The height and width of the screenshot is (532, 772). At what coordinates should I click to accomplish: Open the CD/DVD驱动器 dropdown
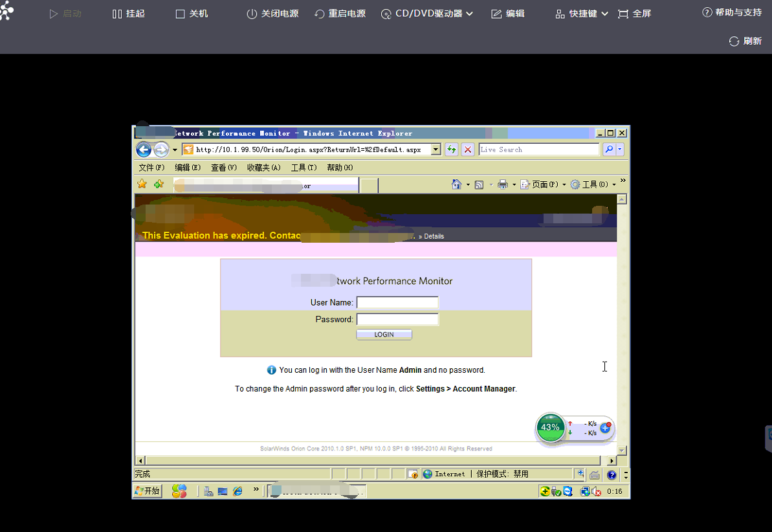pyautogui.click(x=427, y=14)
